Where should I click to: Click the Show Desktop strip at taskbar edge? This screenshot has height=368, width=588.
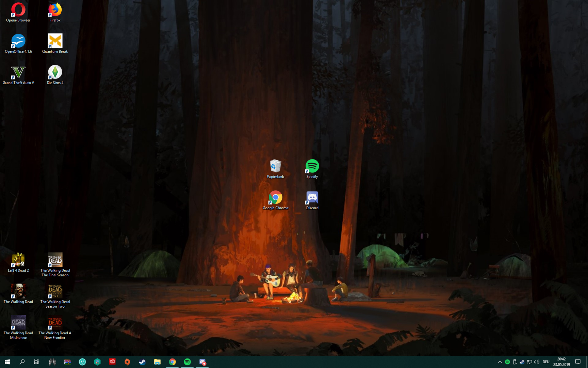[587, 362]
